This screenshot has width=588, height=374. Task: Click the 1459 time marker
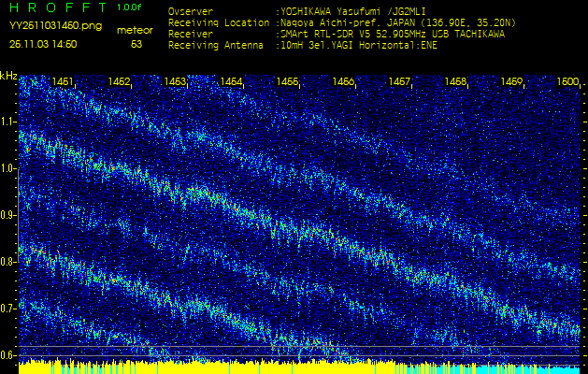click(511, 82)
